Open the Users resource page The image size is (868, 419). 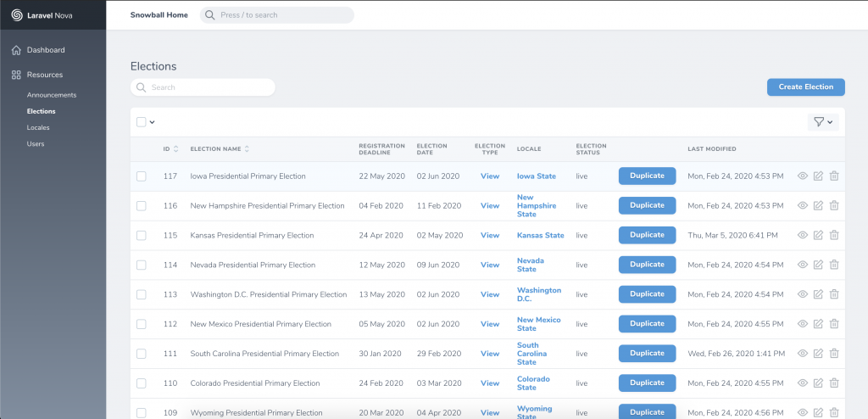pos(36,143)
